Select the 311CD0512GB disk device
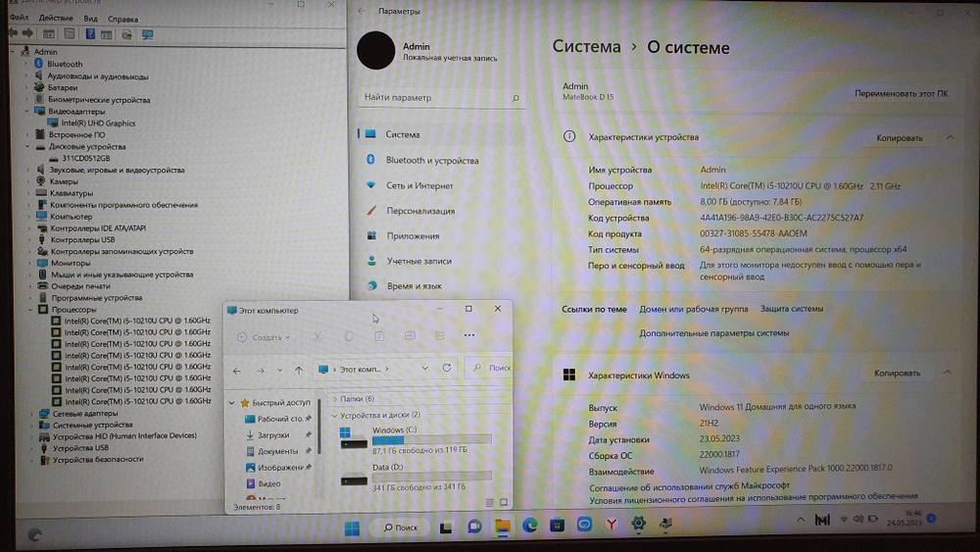980x552 pixels. [x=85, y=158]
